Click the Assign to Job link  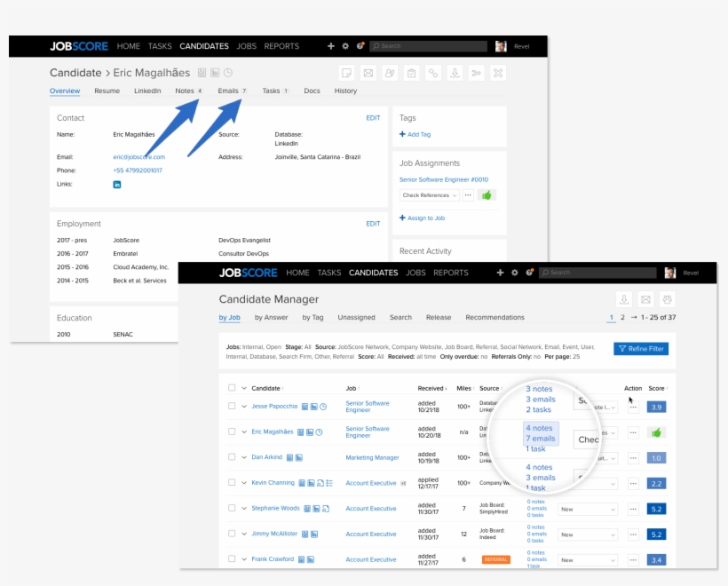click(422, 218)
